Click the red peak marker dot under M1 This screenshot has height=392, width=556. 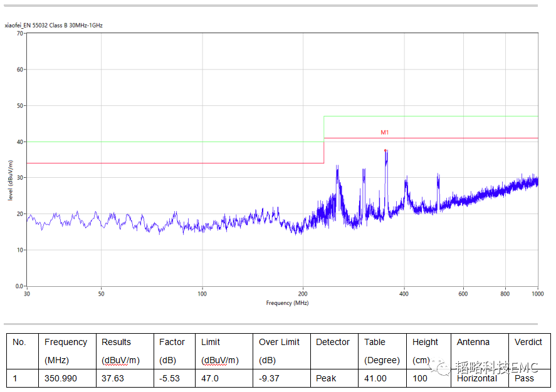coord(386,150)
